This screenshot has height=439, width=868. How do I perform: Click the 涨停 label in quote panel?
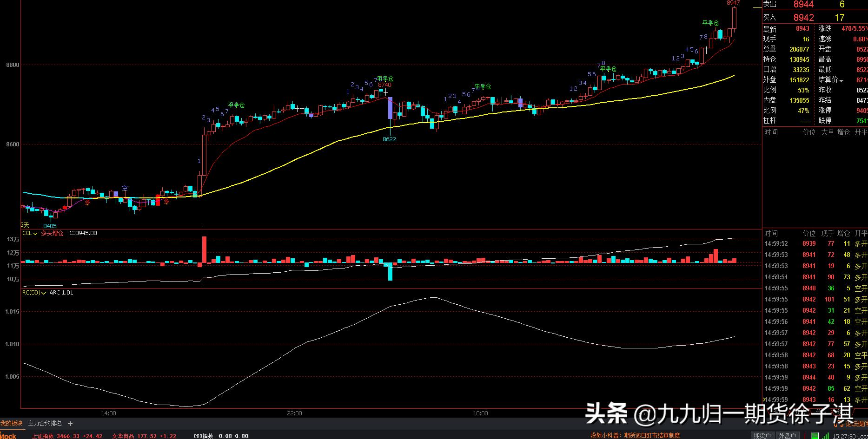point(825,111)
